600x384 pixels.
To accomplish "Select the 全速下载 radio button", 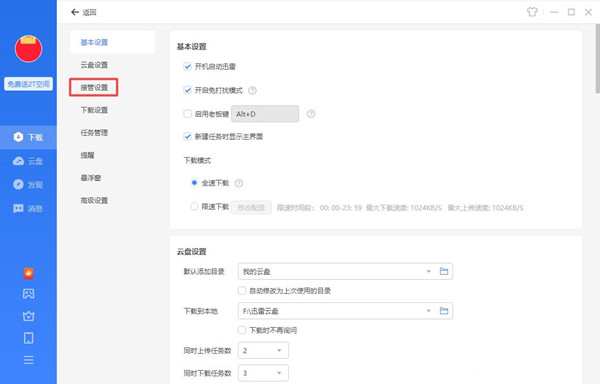I will point(194,183).
